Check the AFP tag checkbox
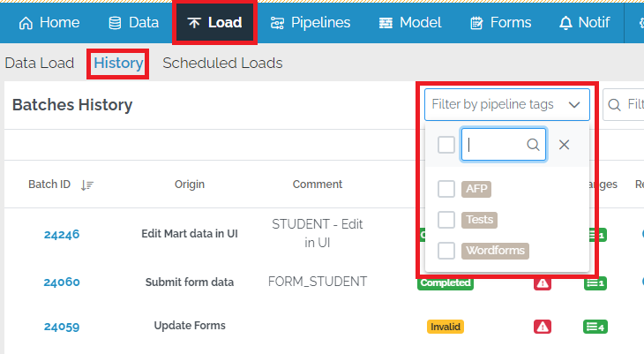This screenshot has width=644, height=354. 446,189
